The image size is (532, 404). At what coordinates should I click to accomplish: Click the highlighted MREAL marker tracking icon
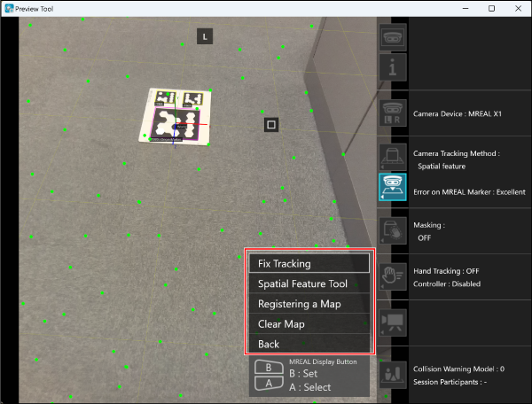coord(393,187)
